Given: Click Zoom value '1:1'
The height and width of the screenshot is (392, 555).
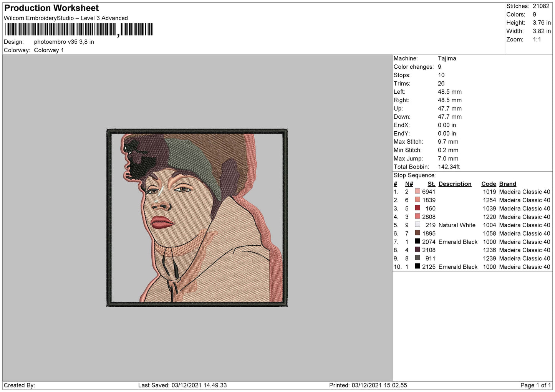Looking at the screenshot, I should point(537,40).
